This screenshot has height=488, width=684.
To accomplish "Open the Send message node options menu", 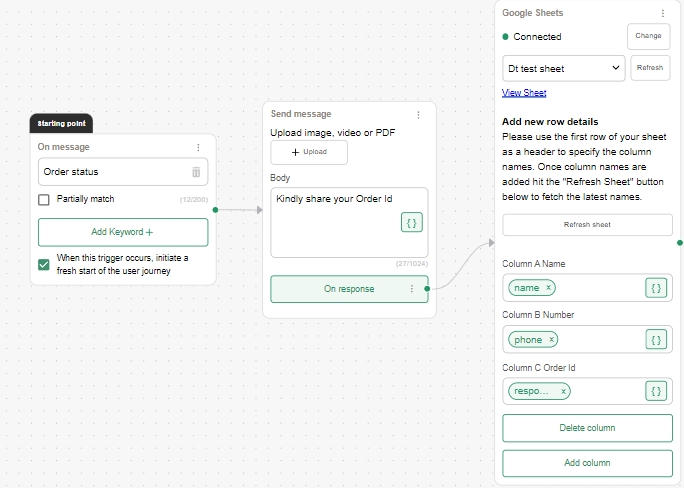I will tap(418, 115).
